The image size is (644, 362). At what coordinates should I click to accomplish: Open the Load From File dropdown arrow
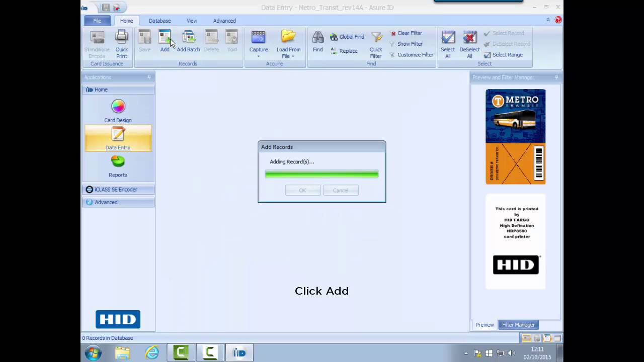tap(292, 56)
